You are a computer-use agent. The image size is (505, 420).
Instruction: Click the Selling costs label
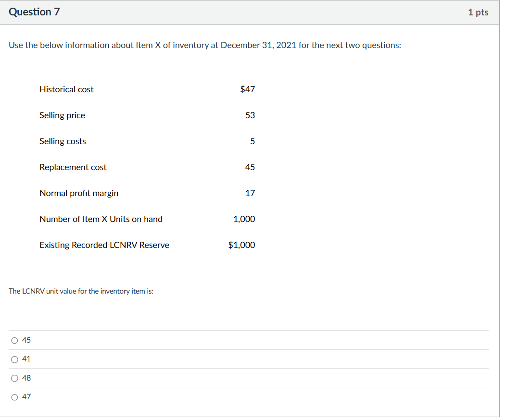pyautogui.click(x=63, y=141)
